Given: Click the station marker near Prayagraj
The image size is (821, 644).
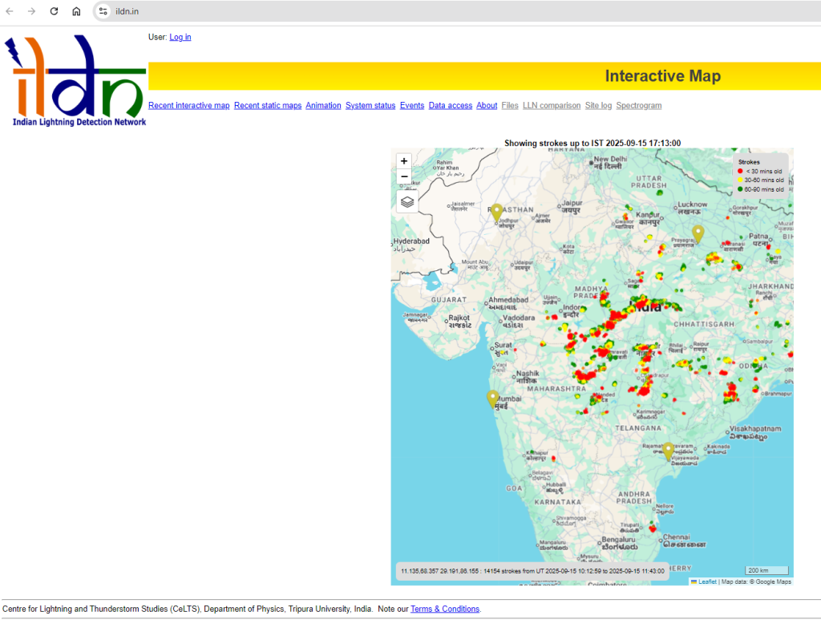Looking at the screenshot, I should pos(698,233).
